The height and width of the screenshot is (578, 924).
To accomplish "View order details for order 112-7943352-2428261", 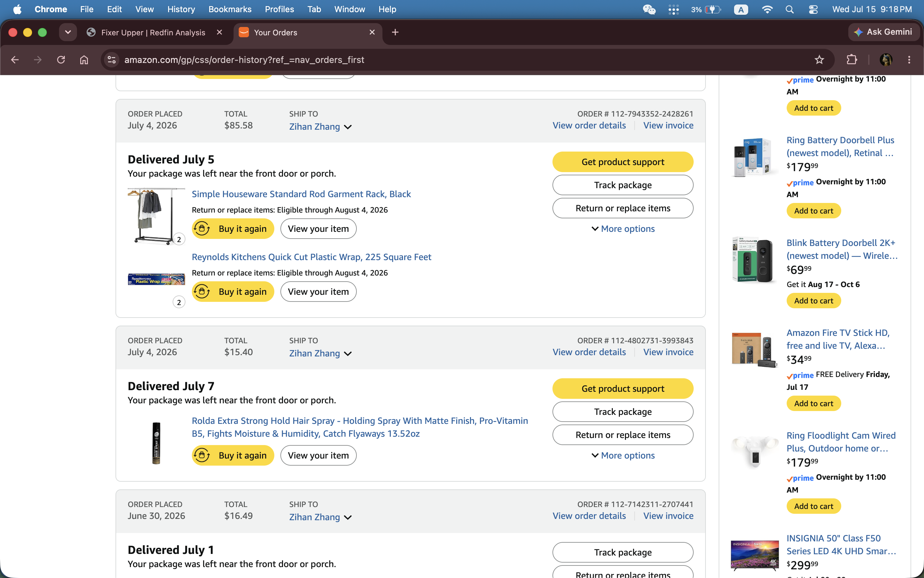I will click(589, 125).
